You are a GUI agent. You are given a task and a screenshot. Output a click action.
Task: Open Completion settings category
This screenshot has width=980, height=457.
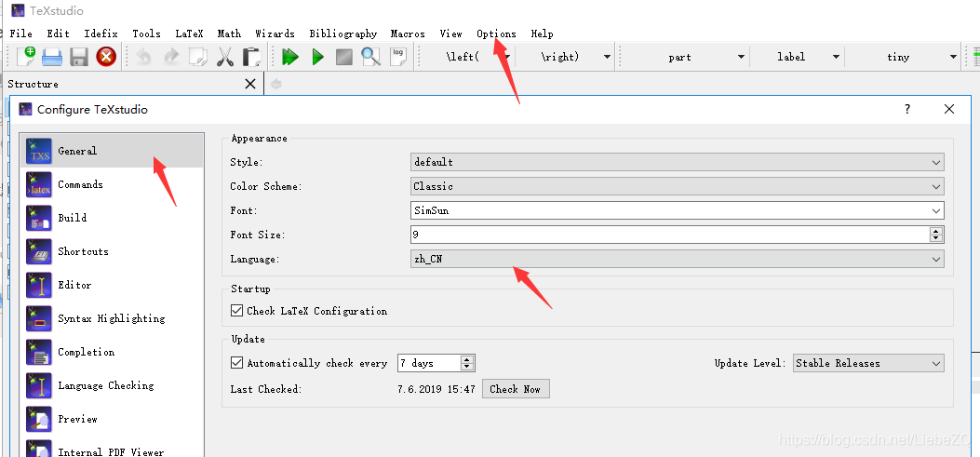coord(112,352)
